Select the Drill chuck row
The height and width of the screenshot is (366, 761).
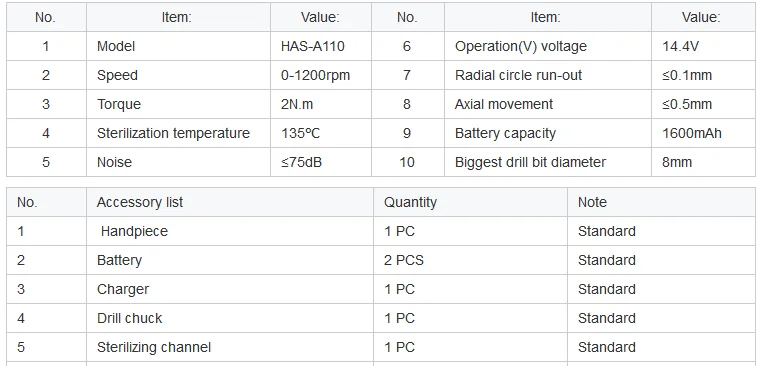tap(381, 318)
